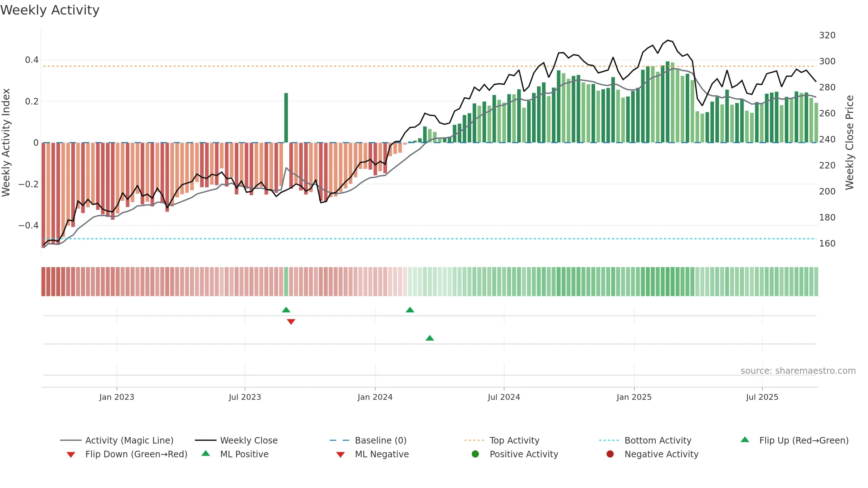Click the red Flip Down triangle in the legend

pyautogui.click(x=71, y=455)
